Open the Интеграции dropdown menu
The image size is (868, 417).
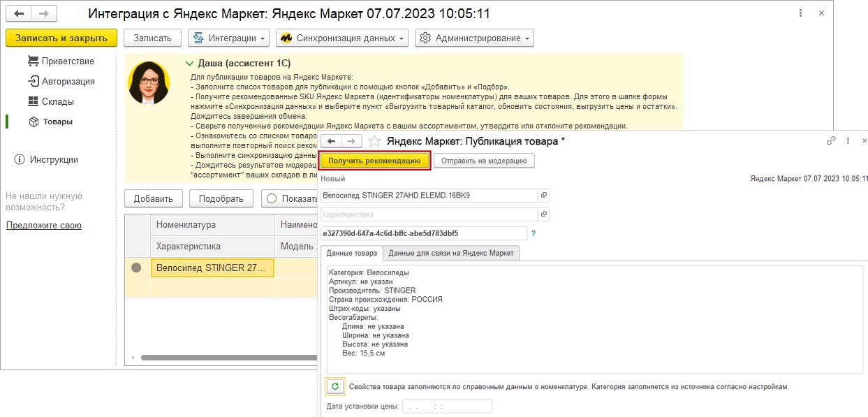pos(228,38)
